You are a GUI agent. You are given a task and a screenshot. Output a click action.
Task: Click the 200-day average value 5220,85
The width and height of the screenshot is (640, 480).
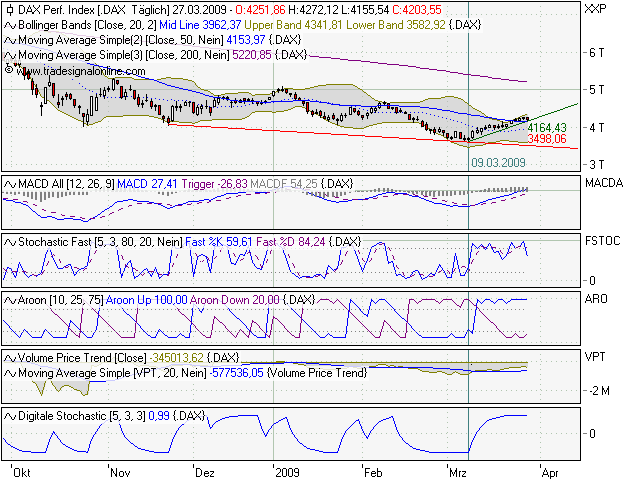(x=252, y=55)
